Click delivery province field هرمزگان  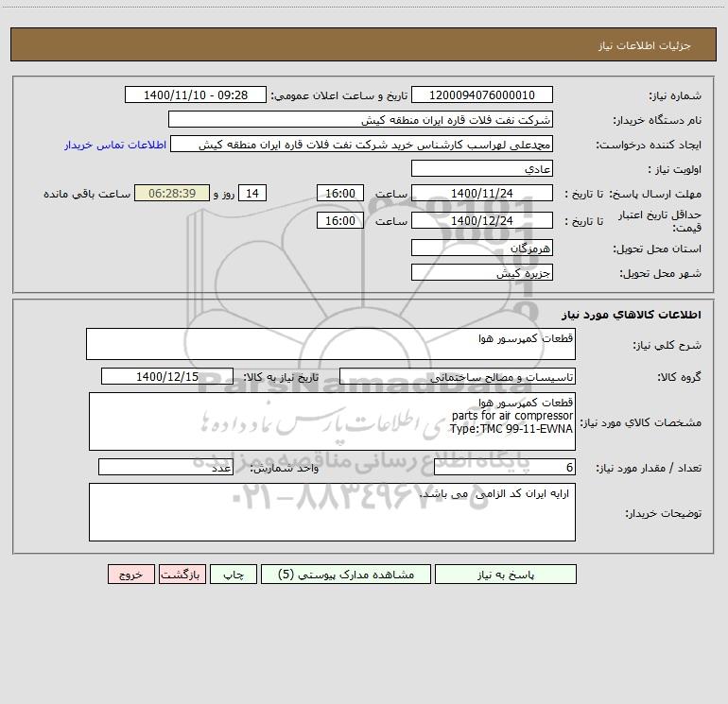tap(482, 248)
